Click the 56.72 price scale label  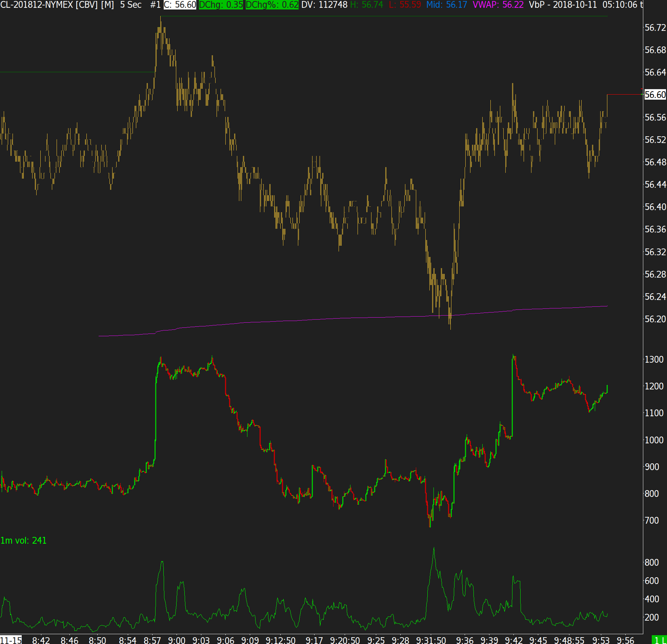[x=655, y=27]
